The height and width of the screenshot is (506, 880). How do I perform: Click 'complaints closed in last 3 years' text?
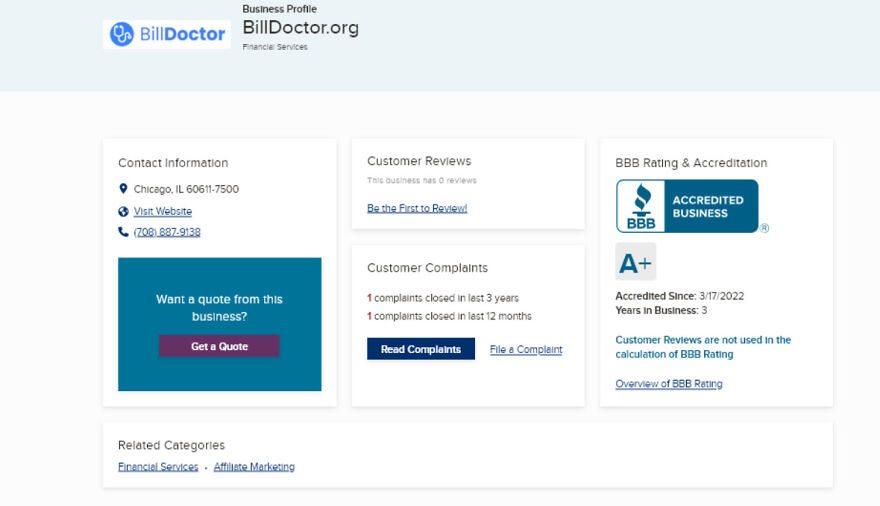click(x=443, y=298)
